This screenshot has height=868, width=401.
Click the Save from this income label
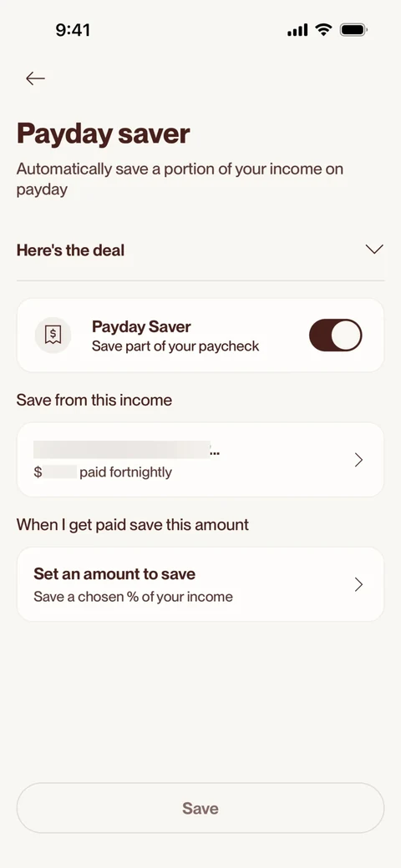(x=94, y=401)
